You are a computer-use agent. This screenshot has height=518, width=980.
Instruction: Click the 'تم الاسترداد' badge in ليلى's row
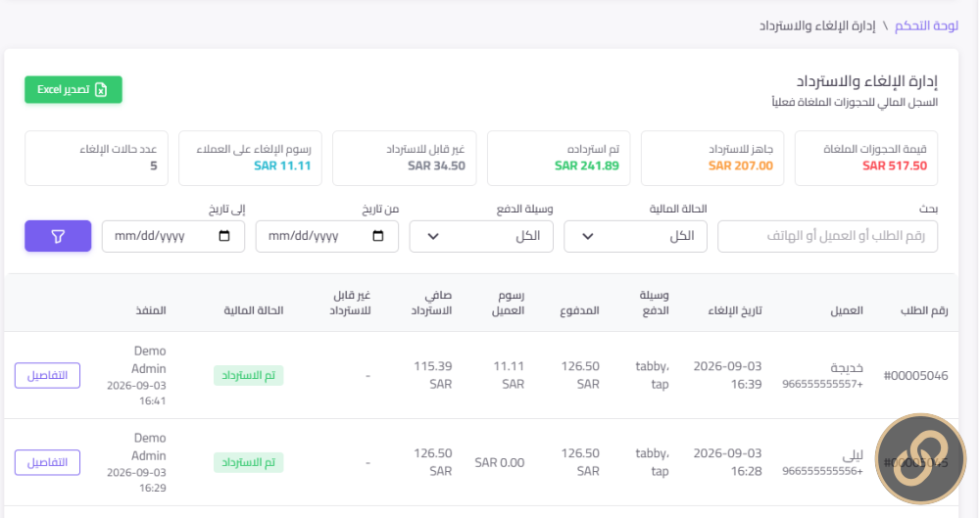(x=249, y=462)
